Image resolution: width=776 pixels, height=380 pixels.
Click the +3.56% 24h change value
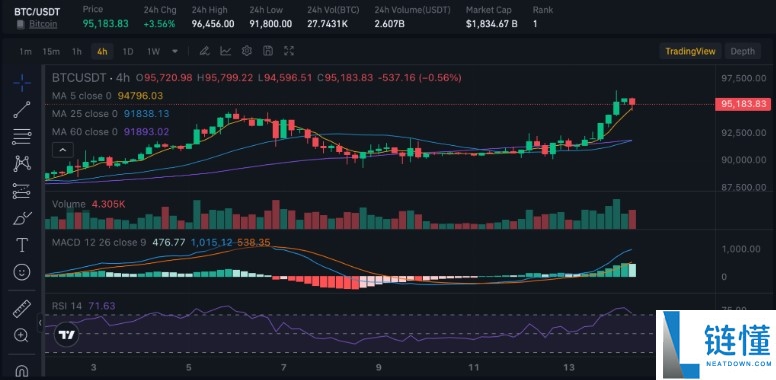tap(159, 24)
